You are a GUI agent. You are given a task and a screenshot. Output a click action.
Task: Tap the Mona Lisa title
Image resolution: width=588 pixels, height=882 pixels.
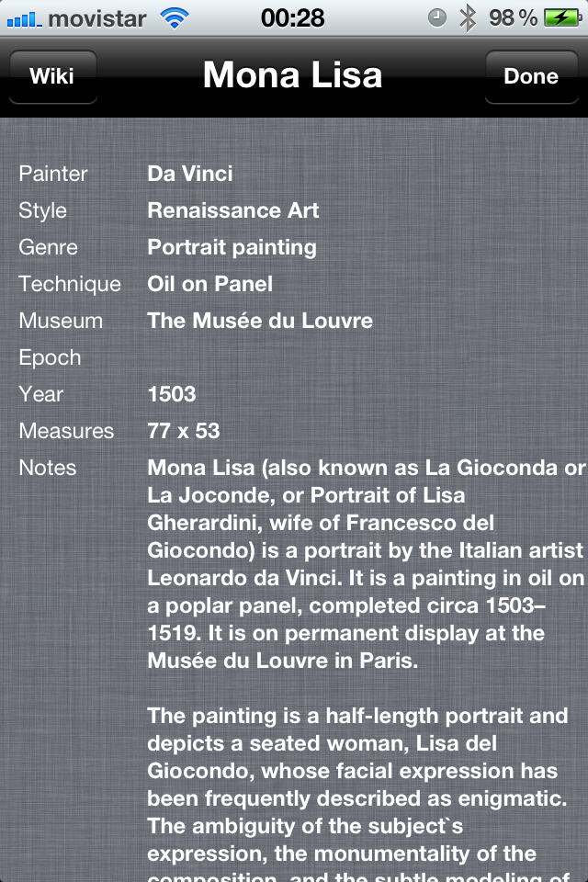(292, 75)
